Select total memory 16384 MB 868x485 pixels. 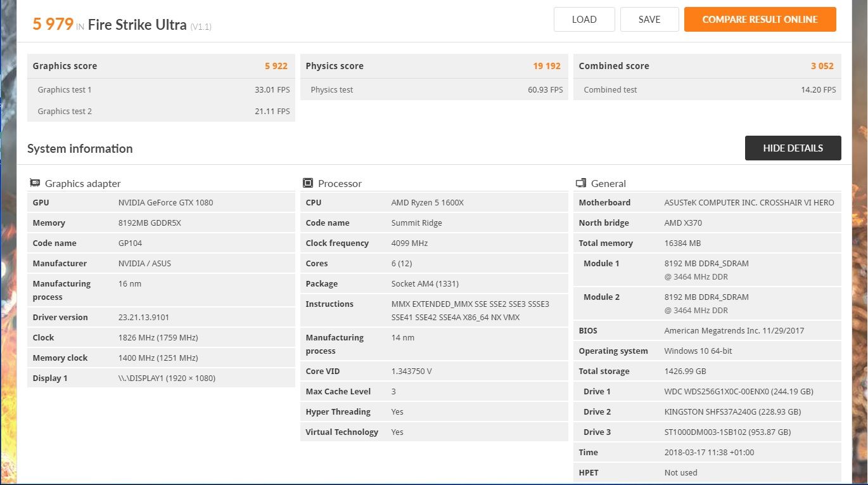[x=682, y=243]
